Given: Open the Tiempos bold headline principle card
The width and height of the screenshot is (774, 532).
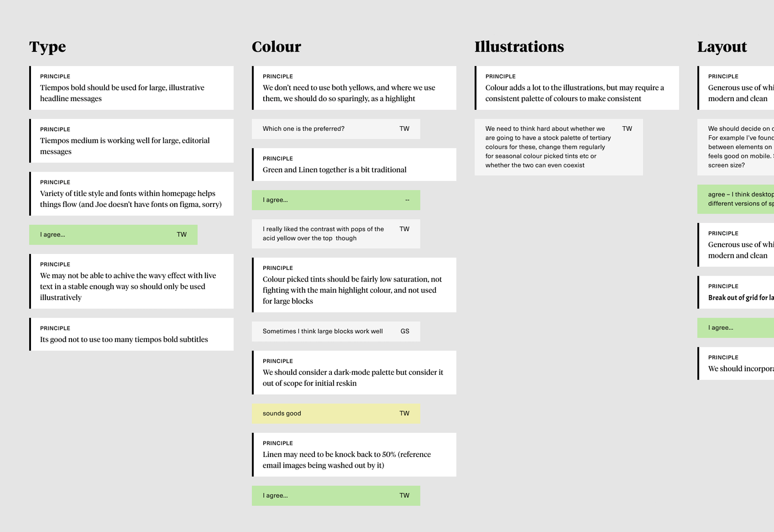Looking at the screenshot, I should coord(131,88).
